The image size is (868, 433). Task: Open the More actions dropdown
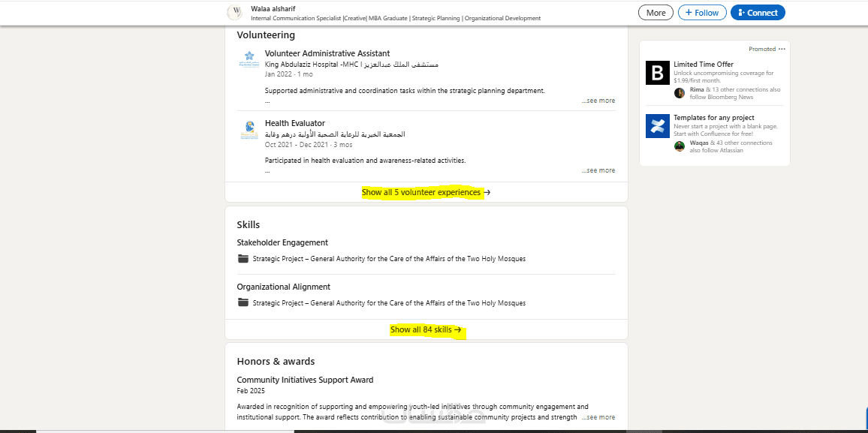[656, 13]
